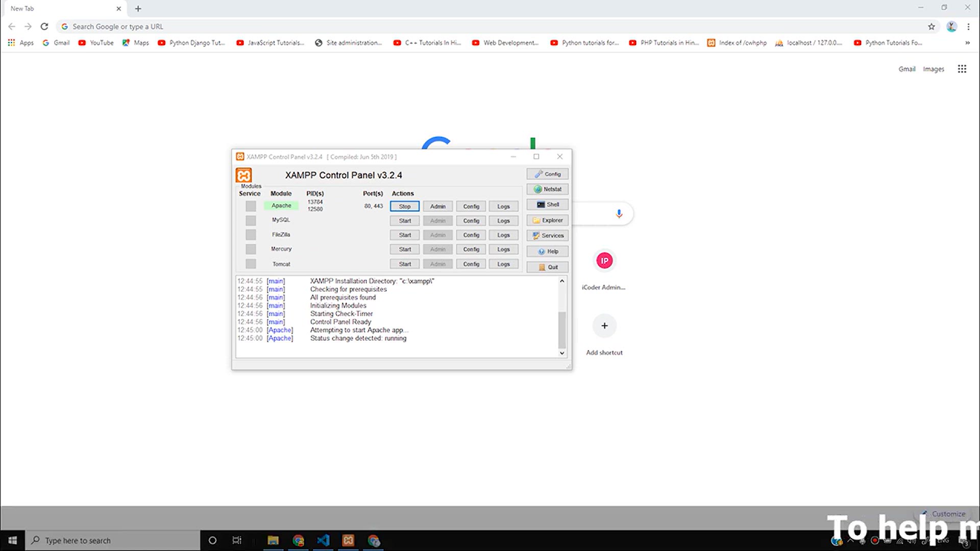Open XAMPP Config button with wrench icon
Viewport: 980px width, 551px height.
pos(547,174)
